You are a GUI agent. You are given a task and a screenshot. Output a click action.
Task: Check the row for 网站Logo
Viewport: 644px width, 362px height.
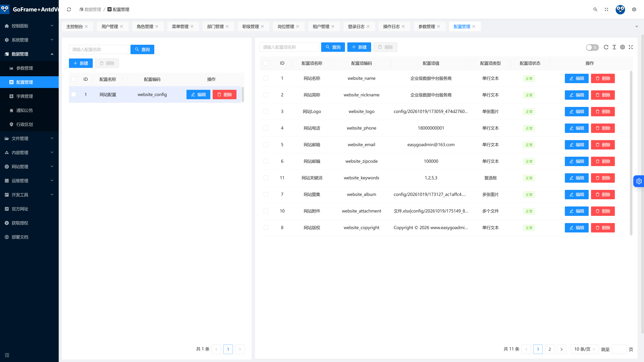(266, 111)
